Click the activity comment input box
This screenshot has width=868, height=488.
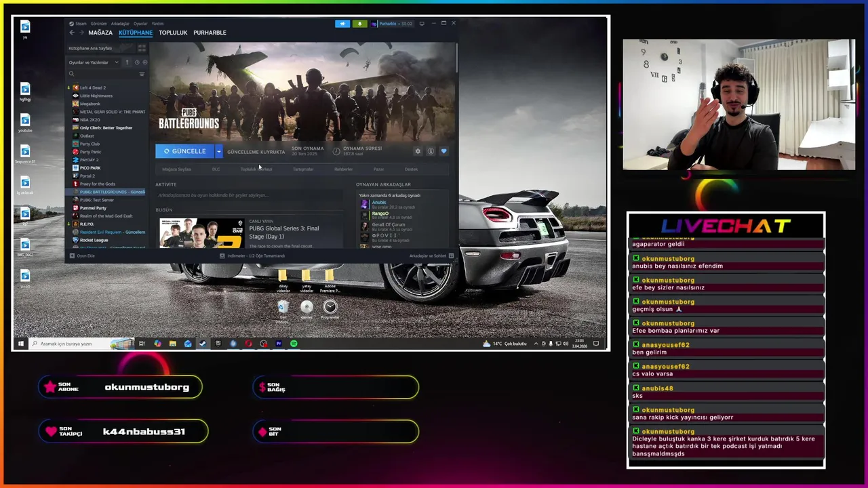tap(249, 195)
